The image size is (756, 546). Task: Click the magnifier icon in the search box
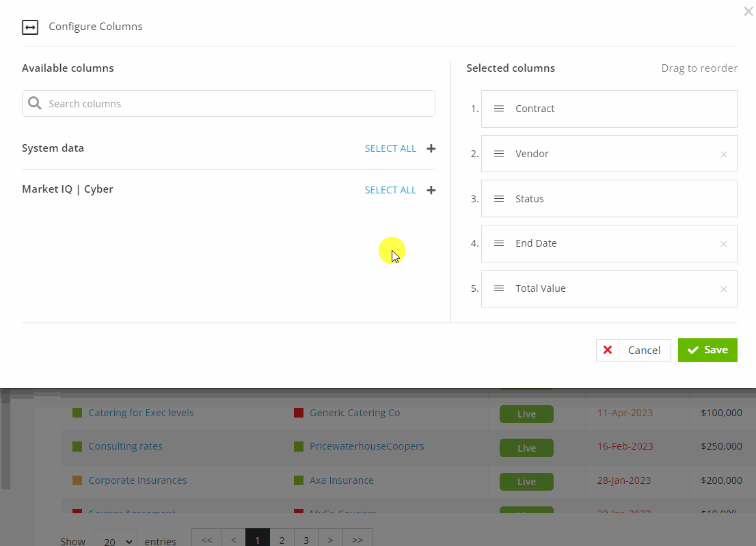(34, 103)
